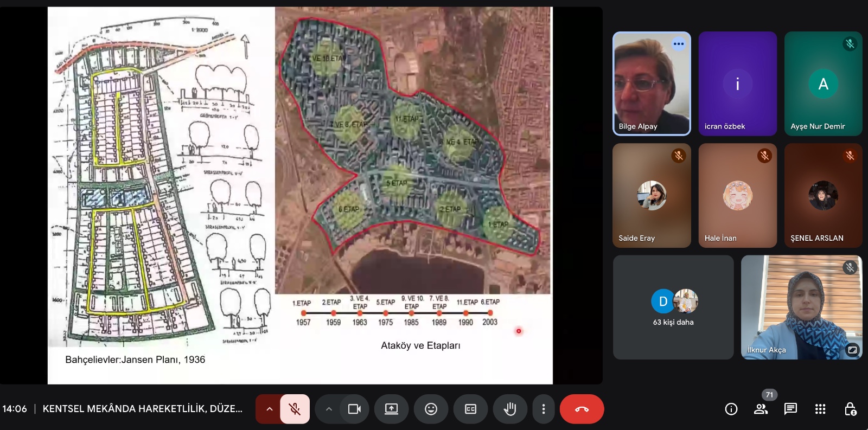Raise your hand in the meeting
The image size is (868, 430).
(510, 409)
